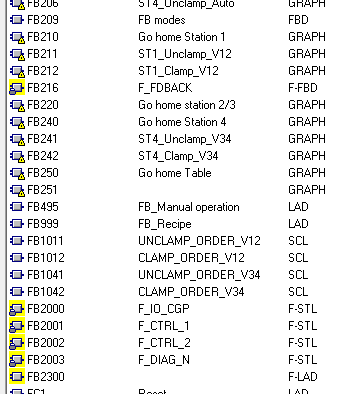Click the 'Go home Table' entry
The width and height of the screenshot is (363, 394).
(175, 173)
